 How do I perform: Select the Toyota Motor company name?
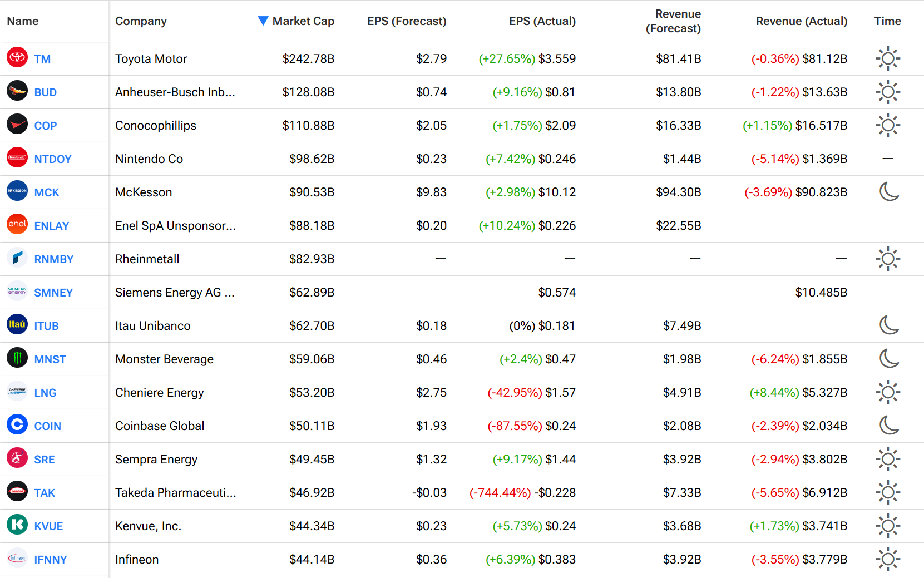coord(151,58)
